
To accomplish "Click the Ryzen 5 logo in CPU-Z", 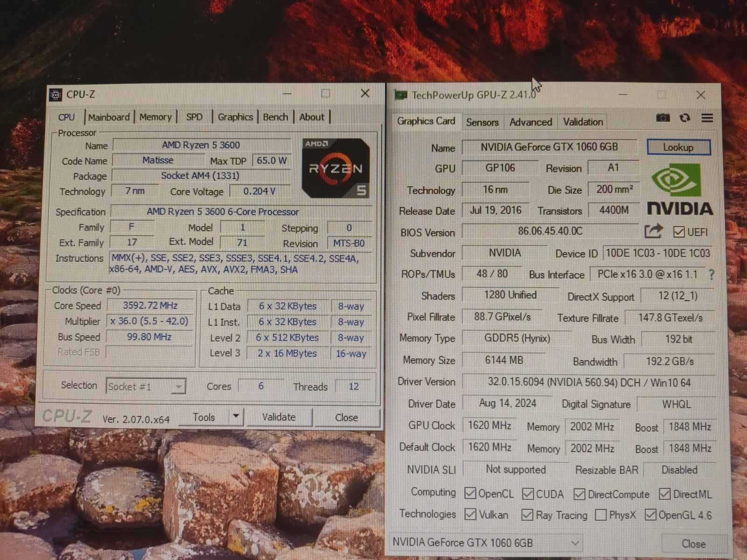I will tap(336, 168).
